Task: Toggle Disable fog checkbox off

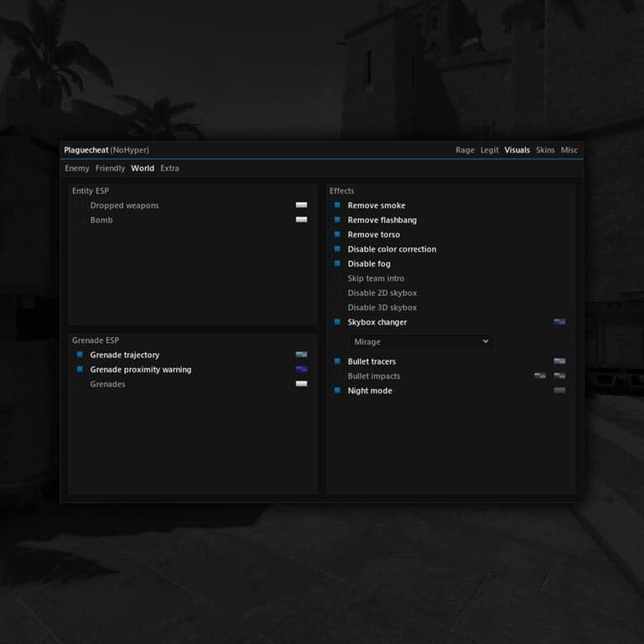Action: pyautogui.click(x=337, y=263)
